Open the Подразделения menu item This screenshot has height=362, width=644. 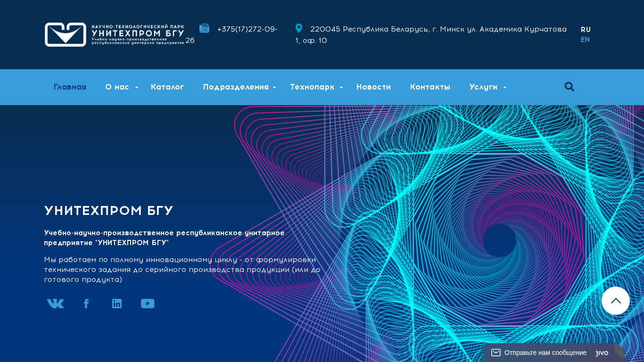[x=236, y=87]
